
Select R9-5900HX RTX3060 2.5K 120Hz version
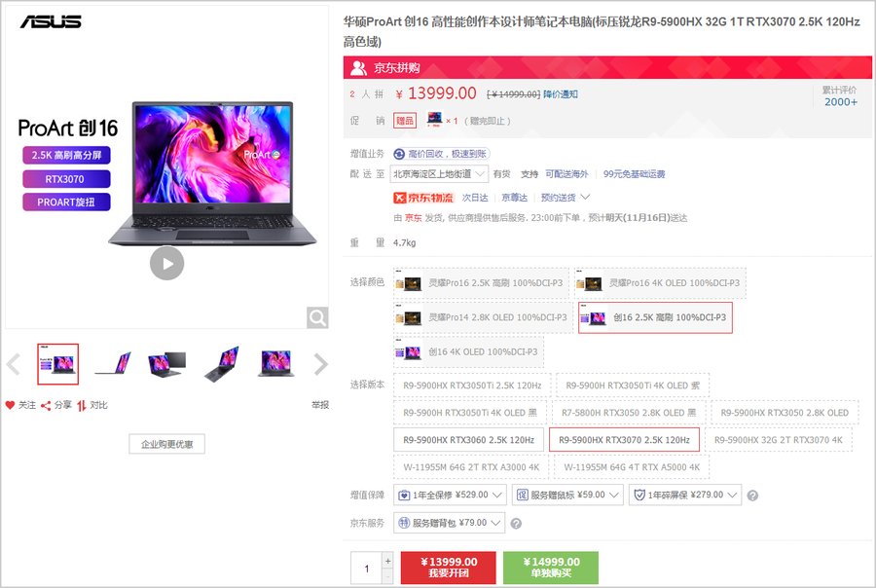pos(469,440)
